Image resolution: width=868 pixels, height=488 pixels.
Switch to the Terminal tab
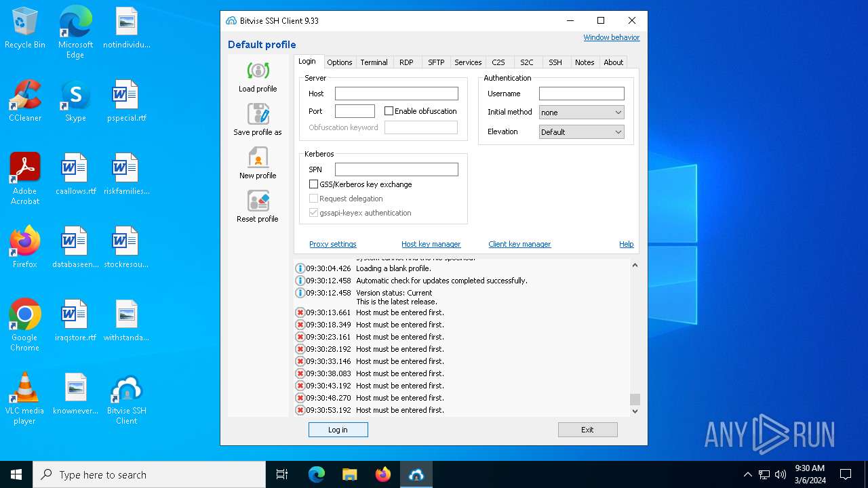[x=374, y=62]
